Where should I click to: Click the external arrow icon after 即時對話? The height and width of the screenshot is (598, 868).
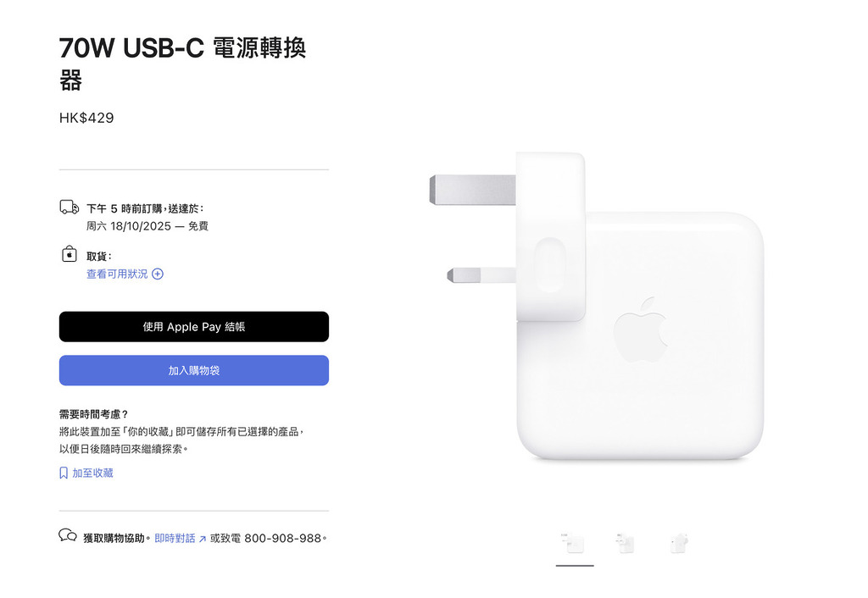pyautogui.click(x=202, y=539)
